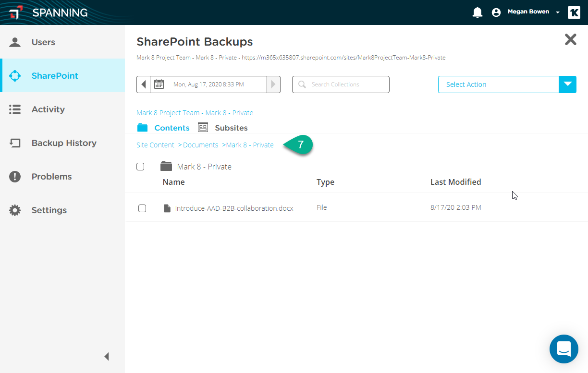
Task: Open Settings in the sidebar
Action: click(62, 210)
